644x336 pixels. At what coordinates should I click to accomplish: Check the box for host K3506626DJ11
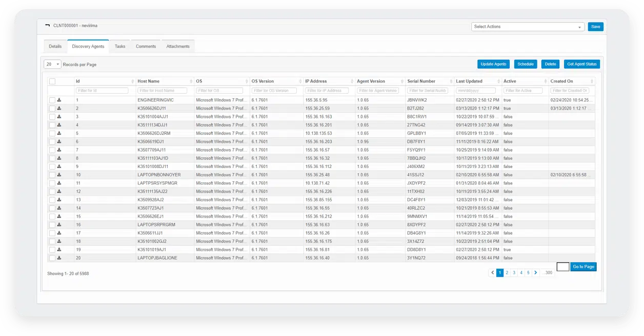[x=52, y=109]
